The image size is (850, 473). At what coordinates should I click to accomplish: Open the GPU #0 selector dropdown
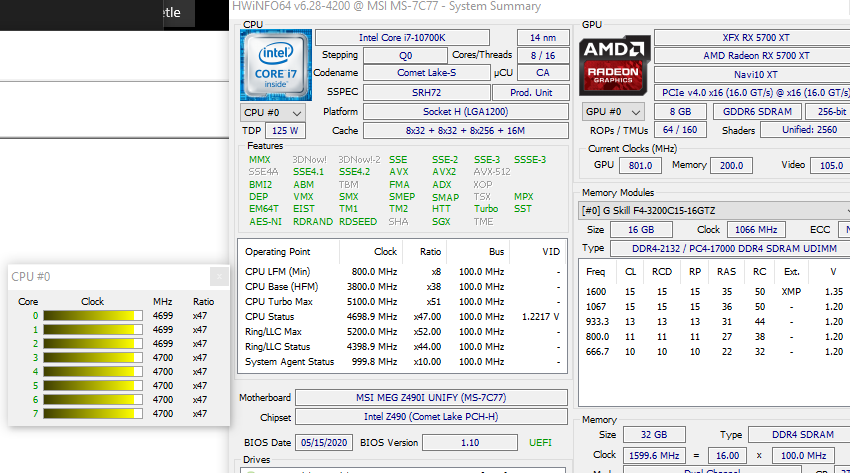pyautogui.click(x=613, y=112)
